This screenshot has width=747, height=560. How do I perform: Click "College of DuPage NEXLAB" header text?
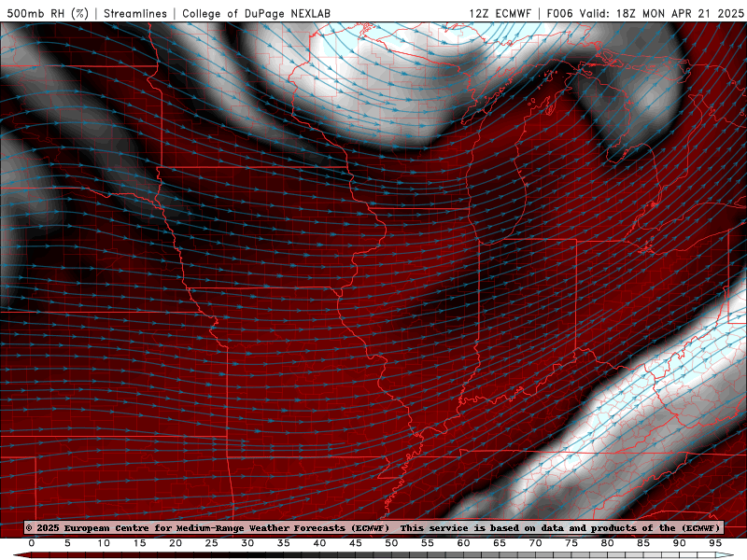point(256,13)
